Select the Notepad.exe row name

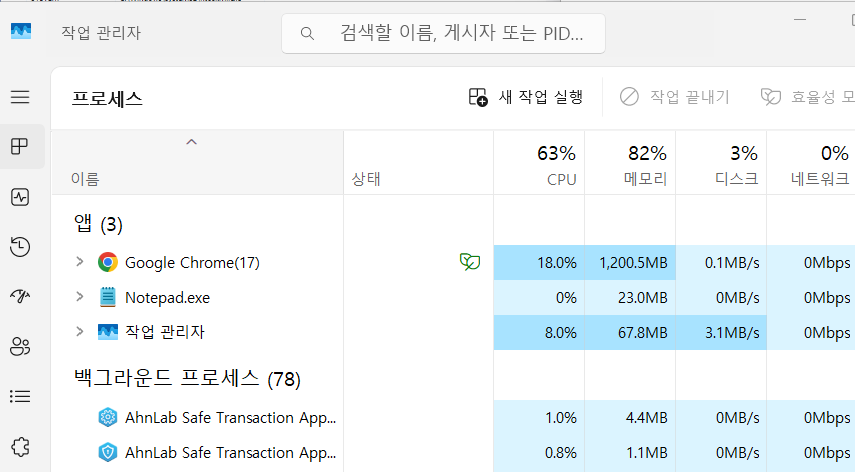(167, 298)
